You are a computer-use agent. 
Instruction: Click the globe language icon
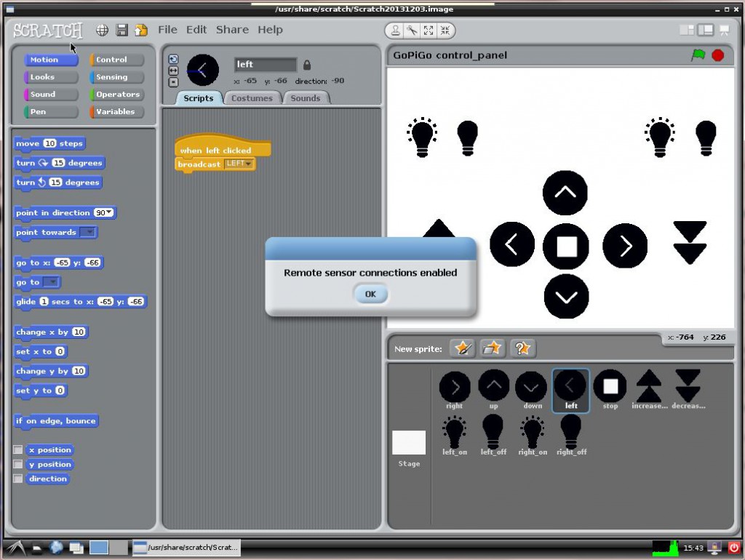103,31
